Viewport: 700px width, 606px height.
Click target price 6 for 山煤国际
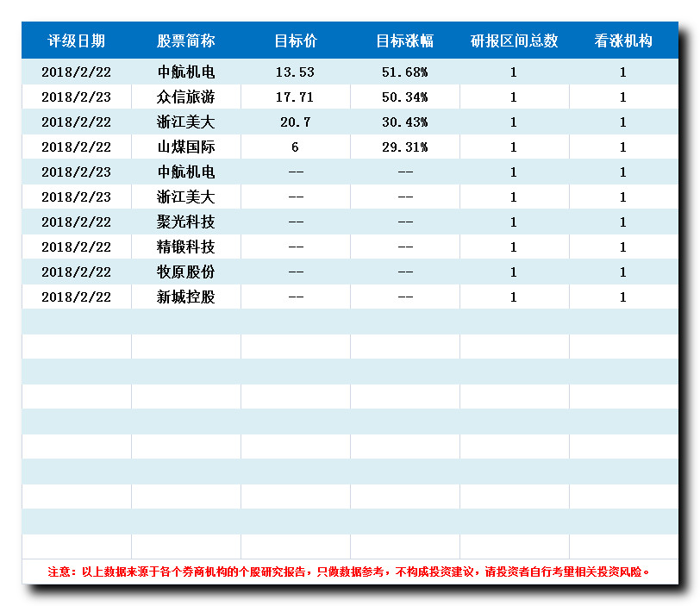[x=295, y=147]
